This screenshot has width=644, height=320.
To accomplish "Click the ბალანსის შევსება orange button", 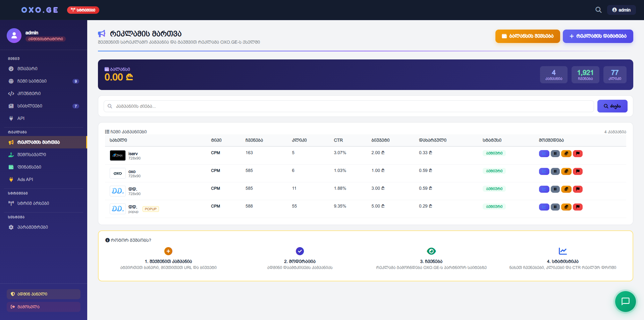I will tap(527, 36).
